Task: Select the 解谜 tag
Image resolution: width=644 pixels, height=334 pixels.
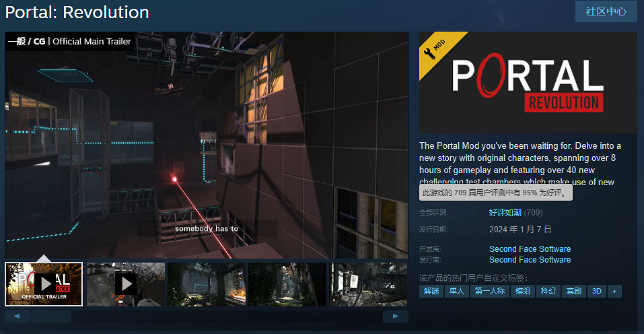Action: 431,291
